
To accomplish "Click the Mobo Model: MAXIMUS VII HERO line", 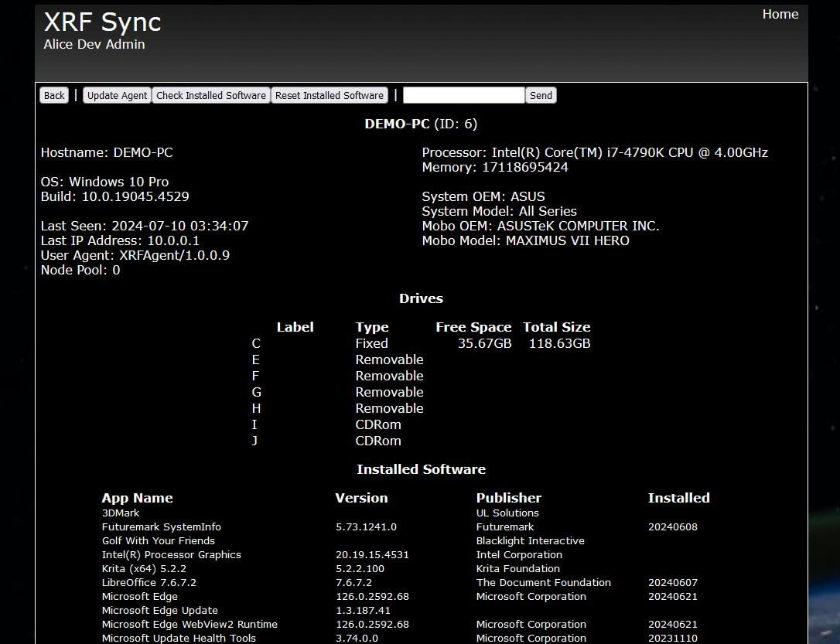I will coord(525,240).
